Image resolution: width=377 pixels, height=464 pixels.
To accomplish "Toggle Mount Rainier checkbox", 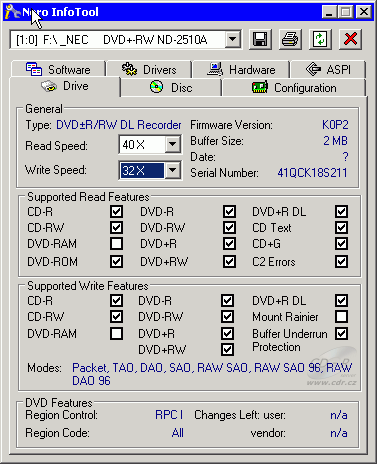I will 342,317.
